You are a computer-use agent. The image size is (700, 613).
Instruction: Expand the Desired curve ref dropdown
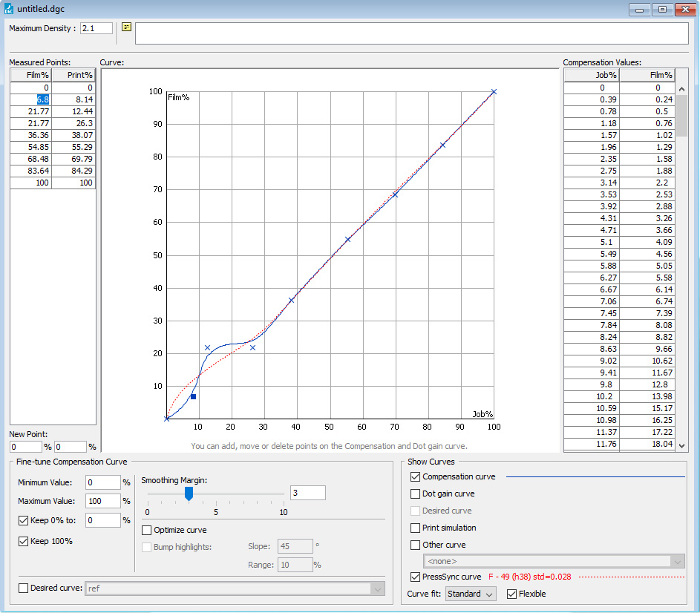click(235, 589)
